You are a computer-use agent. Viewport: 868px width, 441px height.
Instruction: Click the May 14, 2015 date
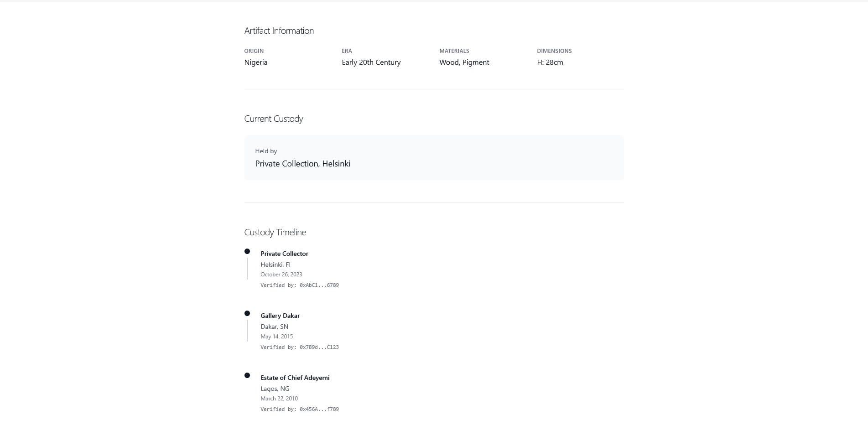[276, 337]
